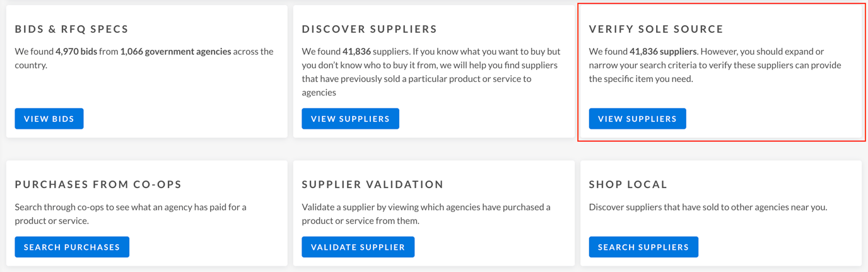Click the Purchases From Co-ops heading
Viewport: 868px width, 272px height.
[98, 184]
